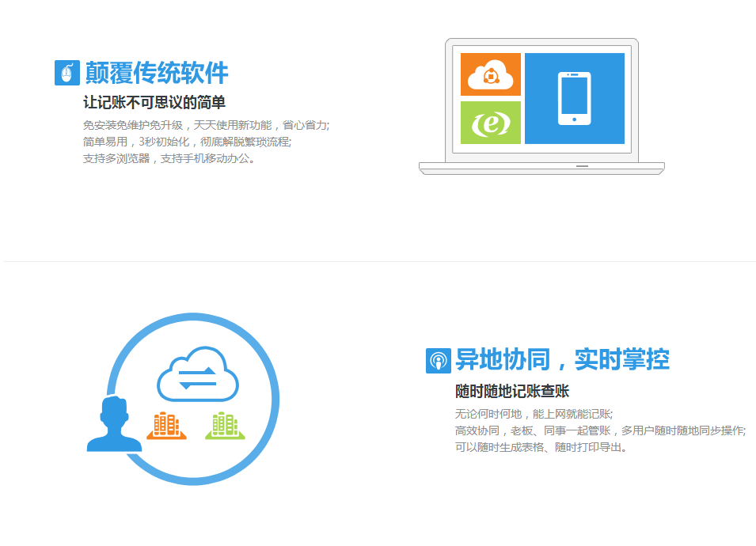This screenshot has width=756, height=546.
Task: Click the mouse icon beside 颠覆传统软件
Action: click(x=67, y=73)
